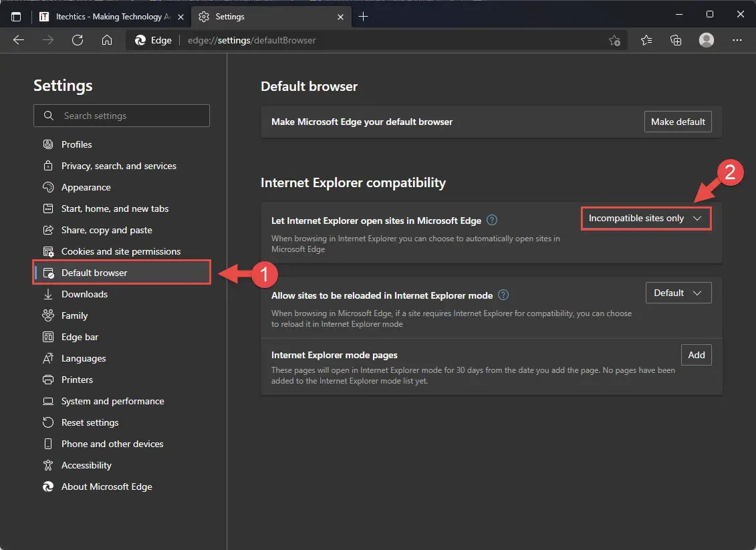Viewport: 756px width, 550px height.
Task: Click the Accessibility figure icon
Action: pyautogui.click(x=48, y=465)
